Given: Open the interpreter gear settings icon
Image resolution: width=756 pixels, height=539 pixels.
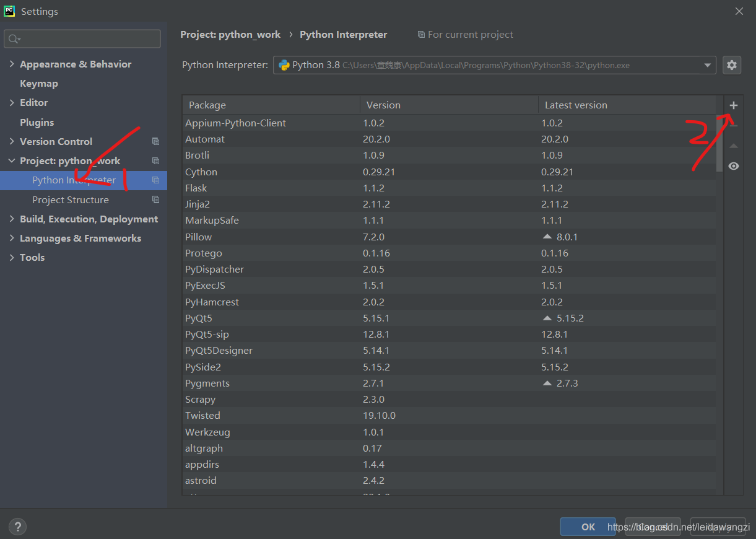Looking at the screenshot, I should 732,65.
